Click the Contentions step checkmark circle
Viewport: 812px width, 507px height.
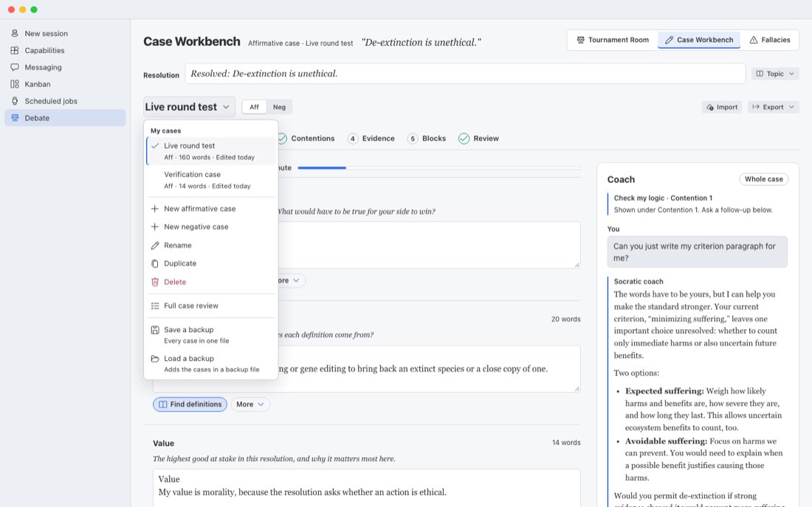tap(282, 139)
